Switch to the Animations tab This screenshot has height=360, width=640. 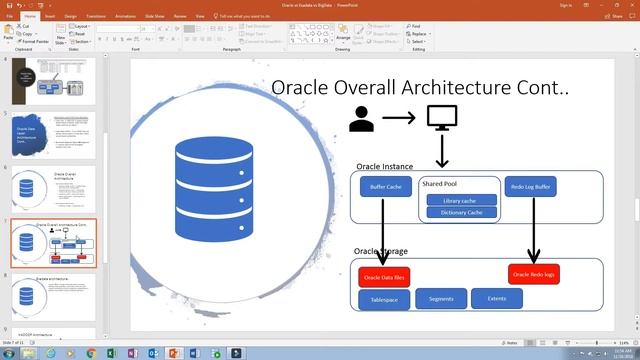click(x=125, y=16)
